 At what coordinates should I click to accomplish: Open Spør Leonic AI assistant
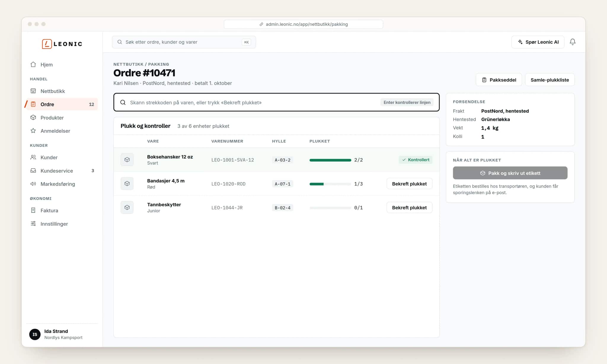coord(538,42)
